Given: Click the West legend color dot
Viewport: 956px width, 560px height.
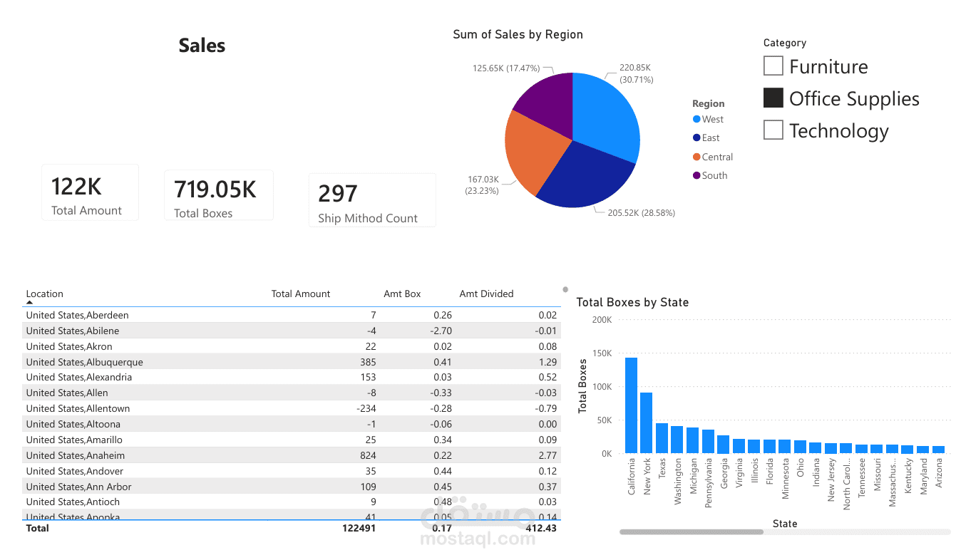Looking at the screenshot, I should [x=697, y=120].
